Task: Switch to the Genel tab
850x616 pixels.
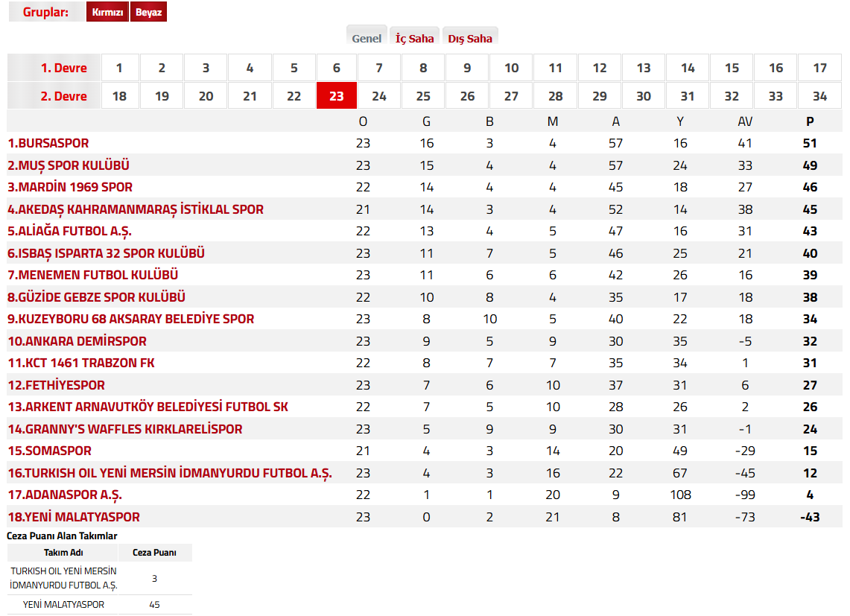Action: coord(367,38)
